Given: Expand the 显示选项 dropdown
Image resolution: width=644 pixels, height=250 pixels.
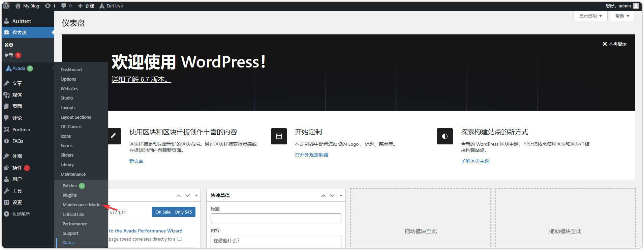Looking at the screenshot, I should [x=590, y=16].
